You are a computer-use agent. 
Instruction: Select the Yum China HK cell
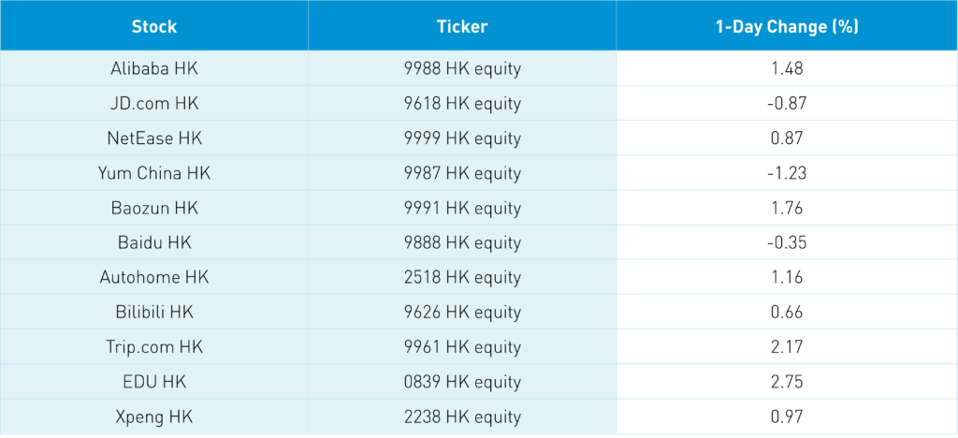(154, 173)
